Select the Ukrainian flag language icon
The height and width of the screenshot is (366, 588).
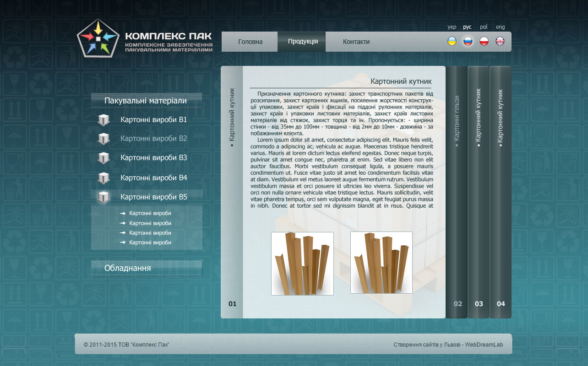click(x=452, y=41)
